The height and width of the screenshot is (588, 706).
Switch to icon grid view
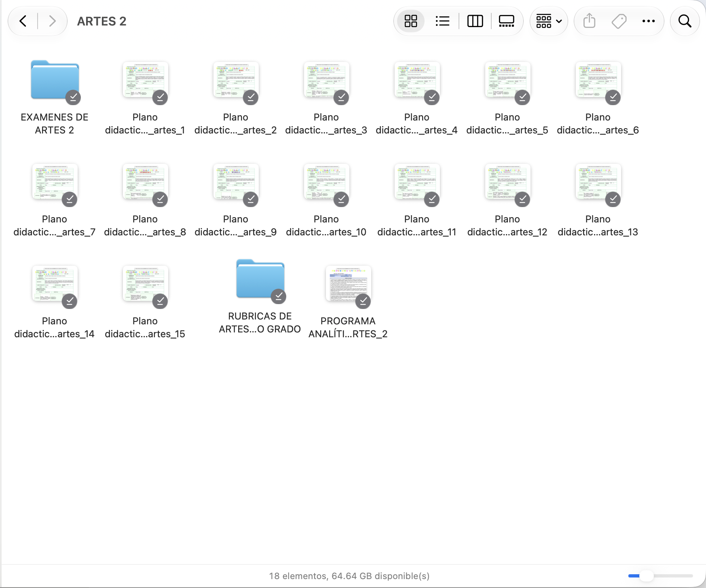pyautogui.click(x=411, y=21)
